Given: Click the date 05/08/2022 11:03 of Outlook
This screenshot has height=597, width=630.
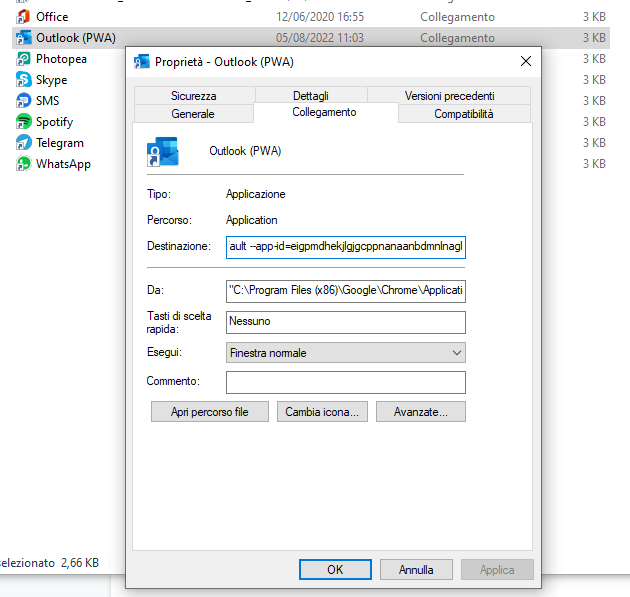Looking at the screenshot, I should (320, 38).
